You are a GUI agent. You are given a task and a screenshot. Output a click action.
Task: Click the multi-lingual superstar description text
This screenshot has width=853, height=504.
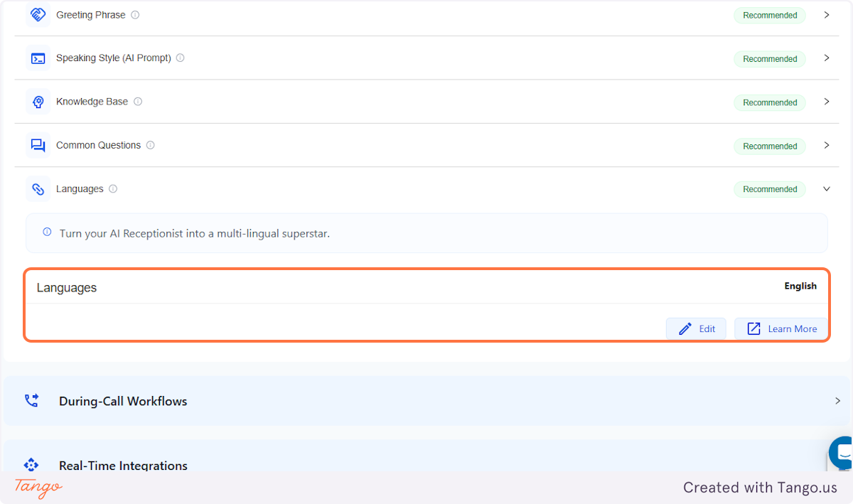pos(195,233)
